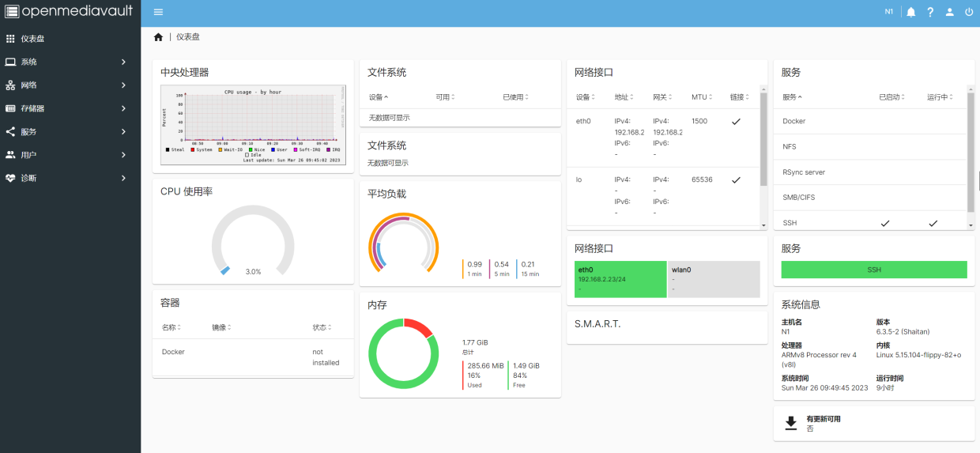
Task: Expand the 网络 menu chevron
Action: [123, 85]
